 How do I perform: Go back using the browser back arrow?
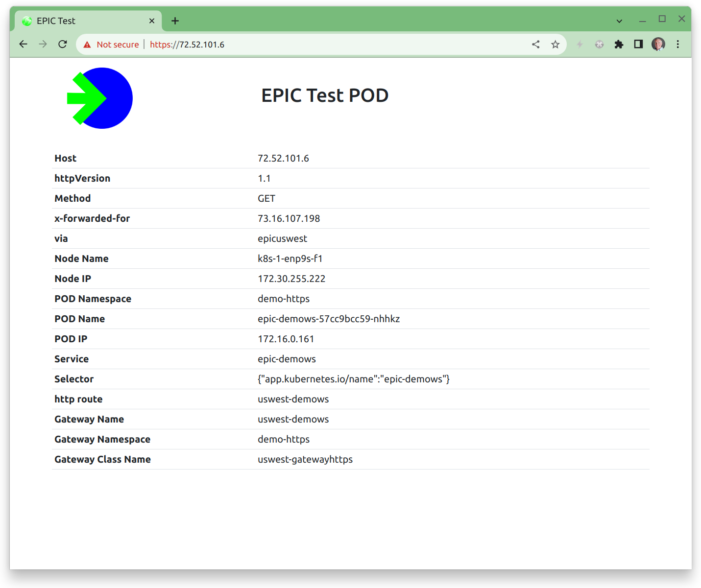pos(23,44)
